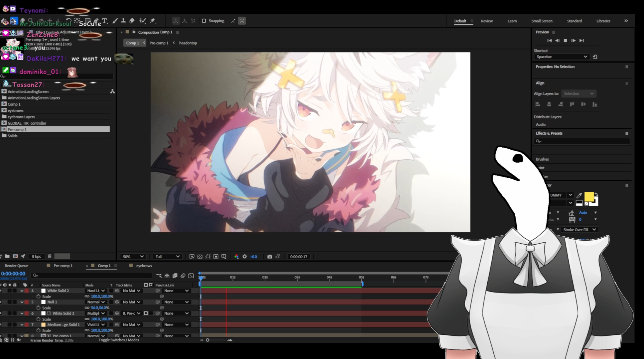Viewport: 644px width, 359px height.
Task: Open blending mode dropdown for Medium Orange Solid 1
Action: pos(96,325)
